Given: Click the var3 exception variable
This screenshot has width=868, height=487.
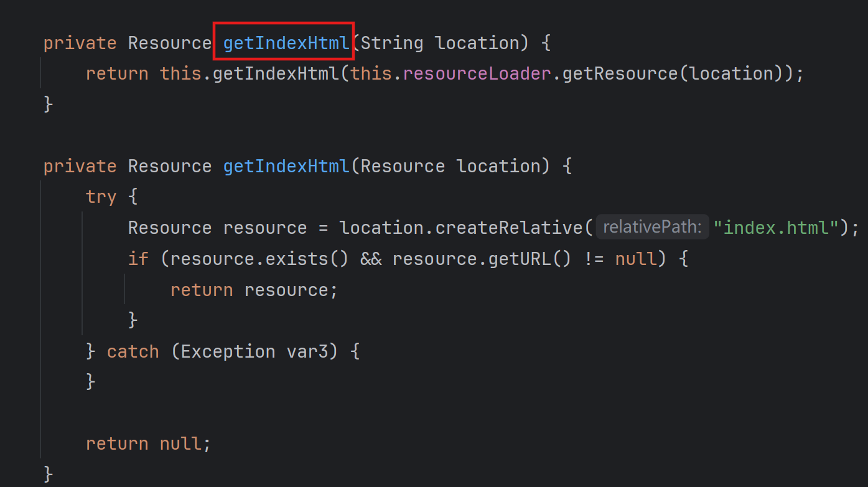Looking at the screenshot, I should 309,351.
